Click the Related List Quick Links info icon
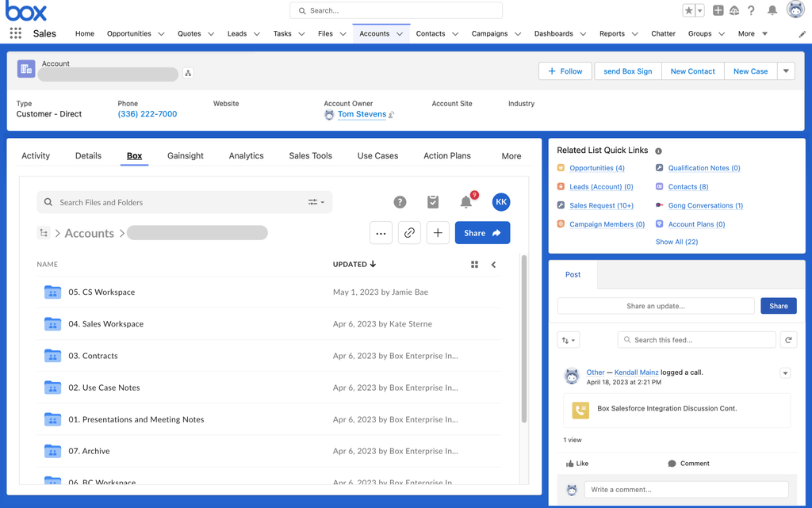This screenshot has width=812, height=508. (658, 151)
